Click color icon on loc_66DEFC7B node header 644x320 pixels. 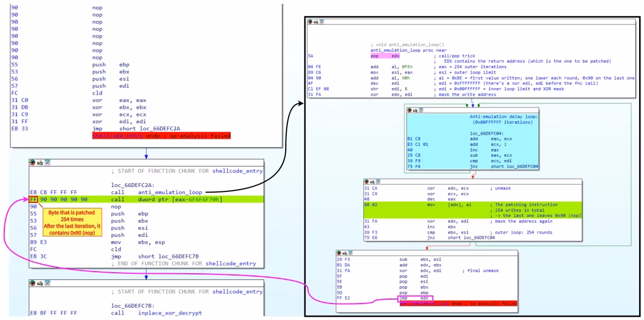[x=32, y=283]
